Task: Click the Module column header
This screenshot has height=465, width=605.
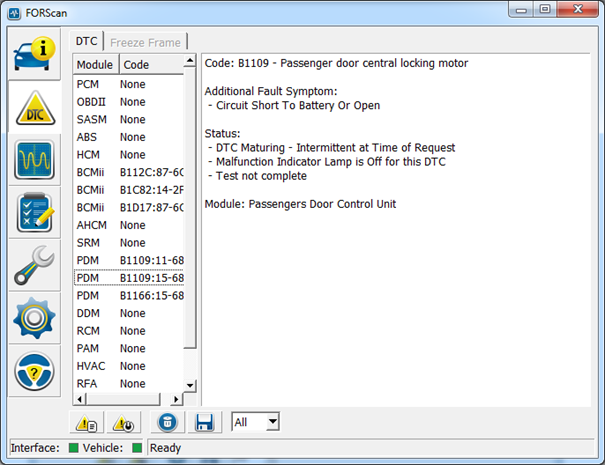Action: (96, 64)
